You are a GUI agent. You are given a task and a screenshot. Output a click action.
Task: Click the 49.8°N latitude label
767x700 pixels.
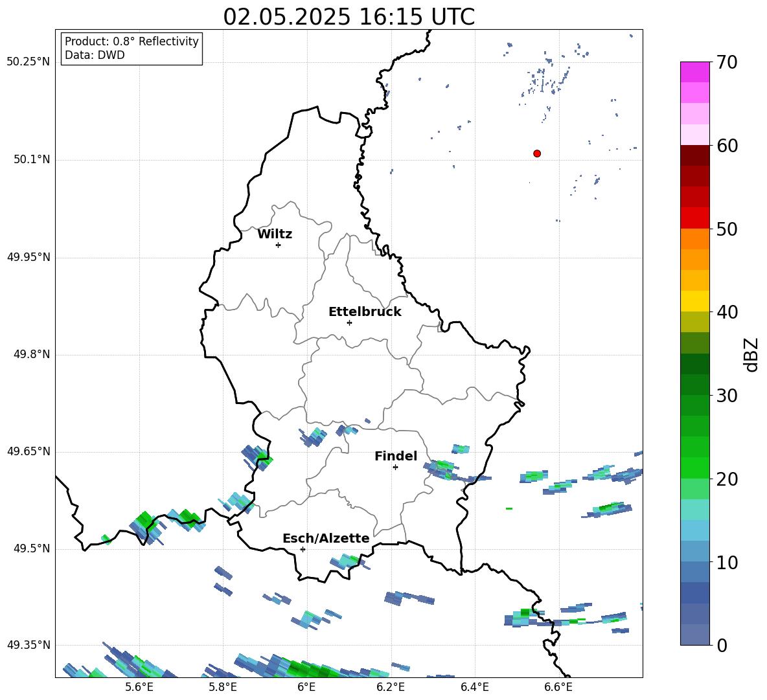point(32,354)
